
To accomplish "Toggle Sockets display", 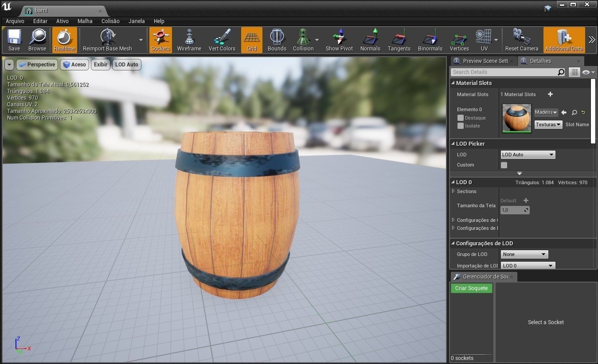I will [x=160, y=40].
